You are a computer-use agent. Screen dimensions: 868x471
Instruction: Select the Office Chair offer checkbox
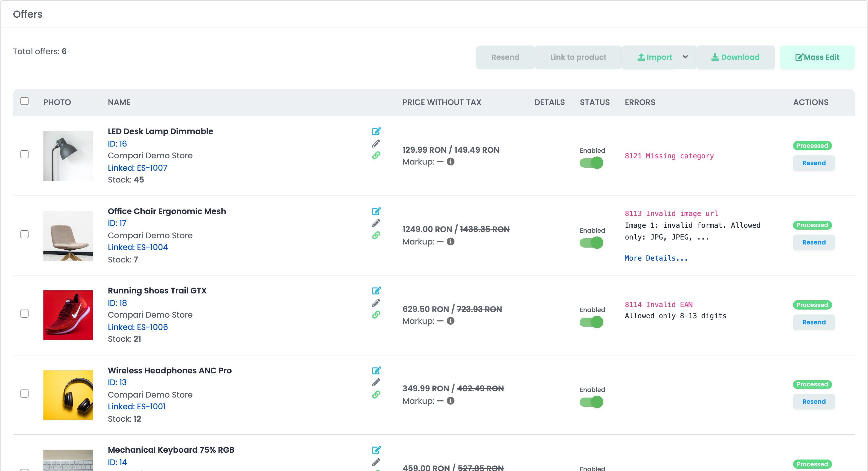[x=24, y=234]
